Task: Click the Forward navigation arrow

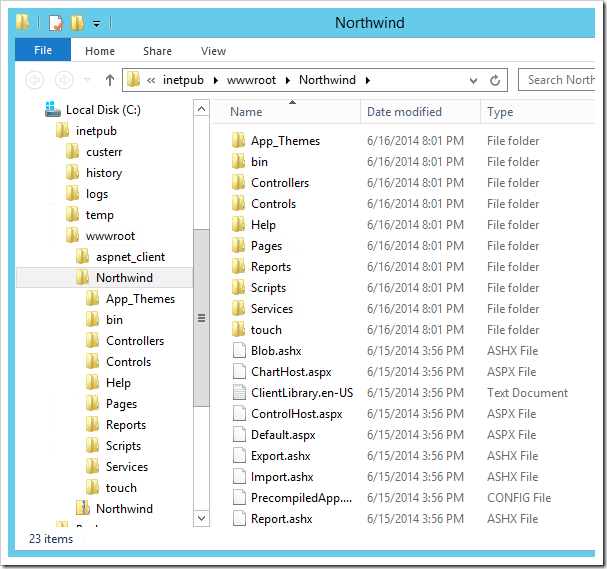Action: (x=64, y=80)
